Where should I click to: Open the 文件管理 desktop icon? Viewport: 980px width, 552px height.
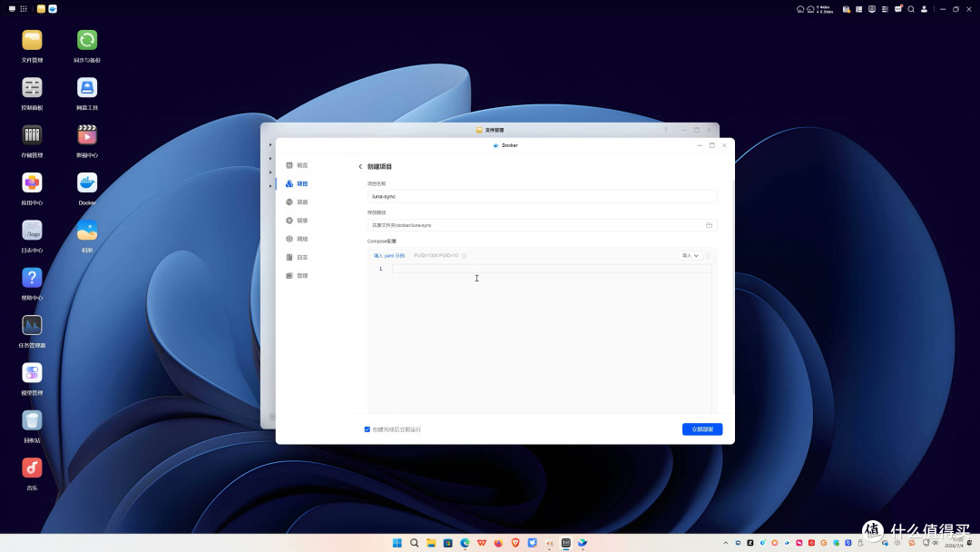32,40
